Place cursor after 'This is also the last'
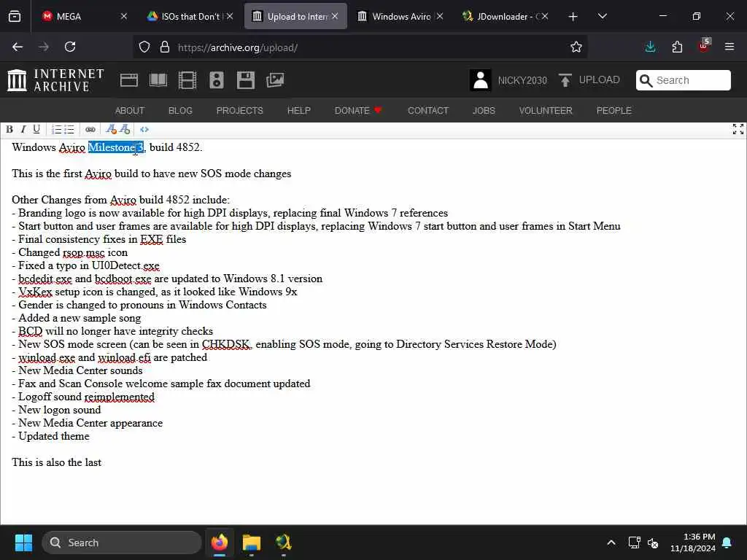 [101, 462]
